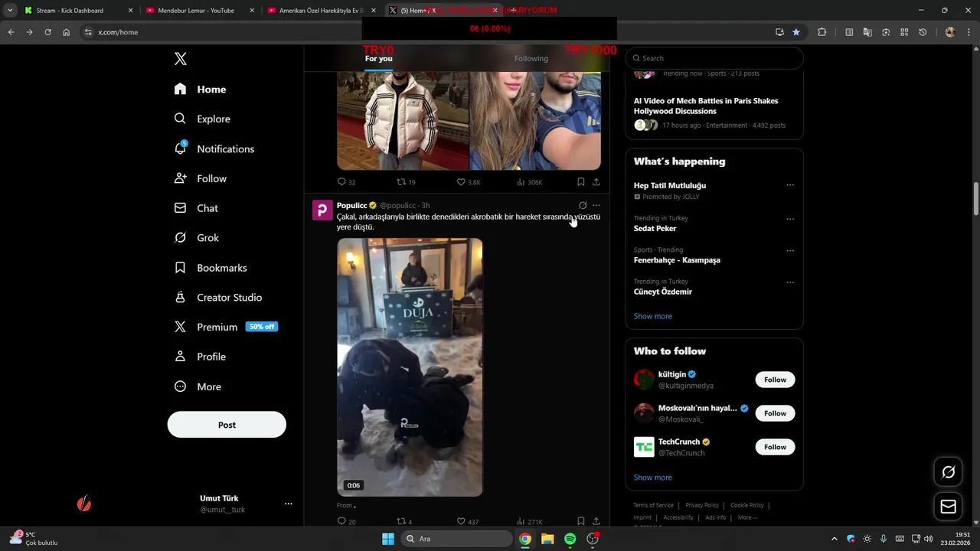Open the Privacy Policy link
The image size is (980, 551).
702,505
